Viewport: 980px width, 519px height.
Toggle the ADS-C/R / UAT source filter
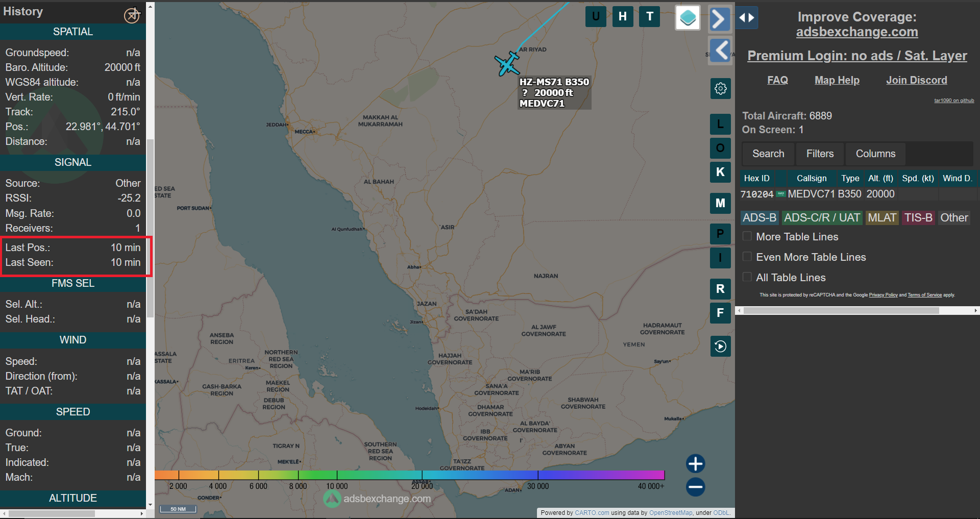click(x=822, y=218)
